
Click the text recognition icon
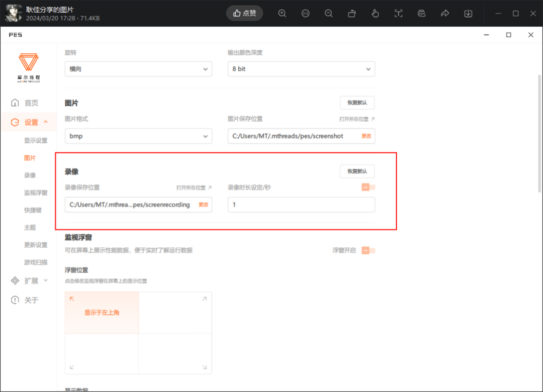point(399,14)
